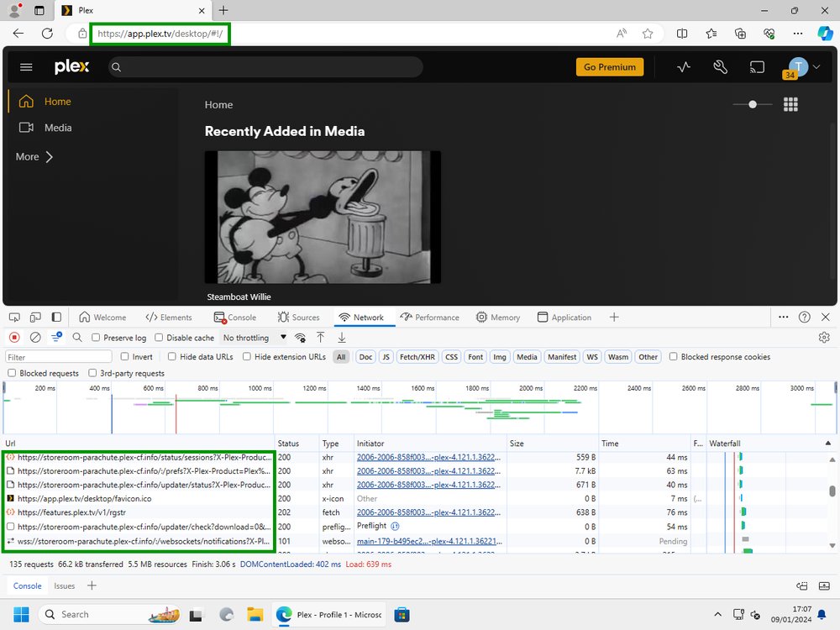Check Hide extension URLs
Screen dimensions: 840x630
coord(246,357)
